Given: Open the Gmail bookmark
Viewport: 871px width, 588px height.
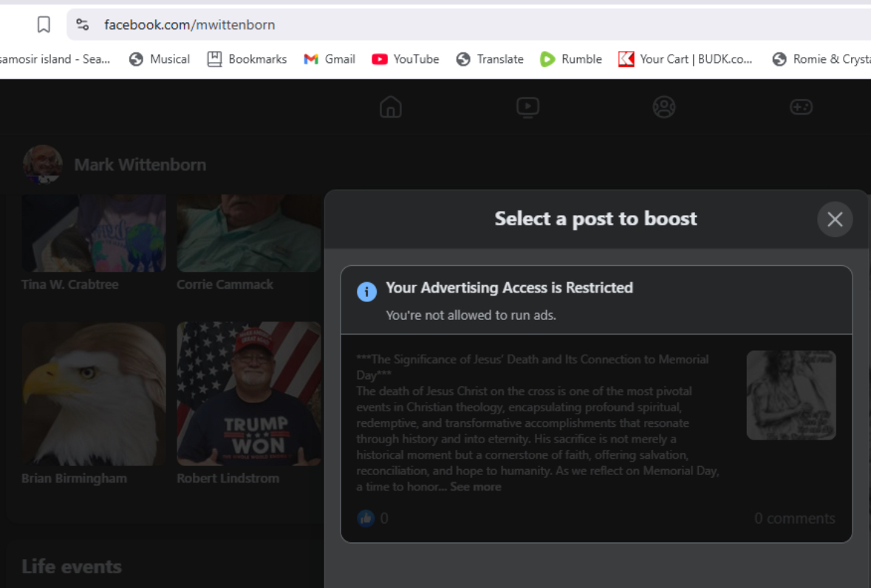Looking at the screenshot, I should 329,59.
